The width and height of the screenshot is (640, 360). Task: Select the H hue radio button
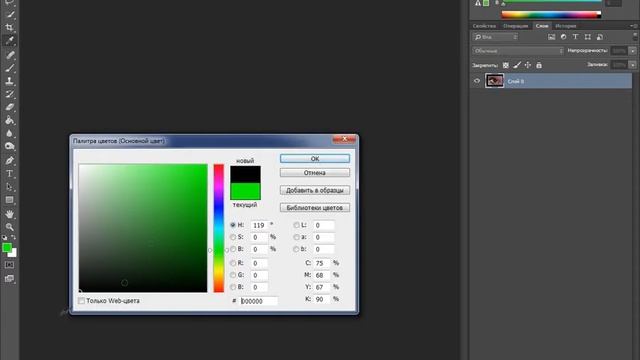[x=233, y=225]
